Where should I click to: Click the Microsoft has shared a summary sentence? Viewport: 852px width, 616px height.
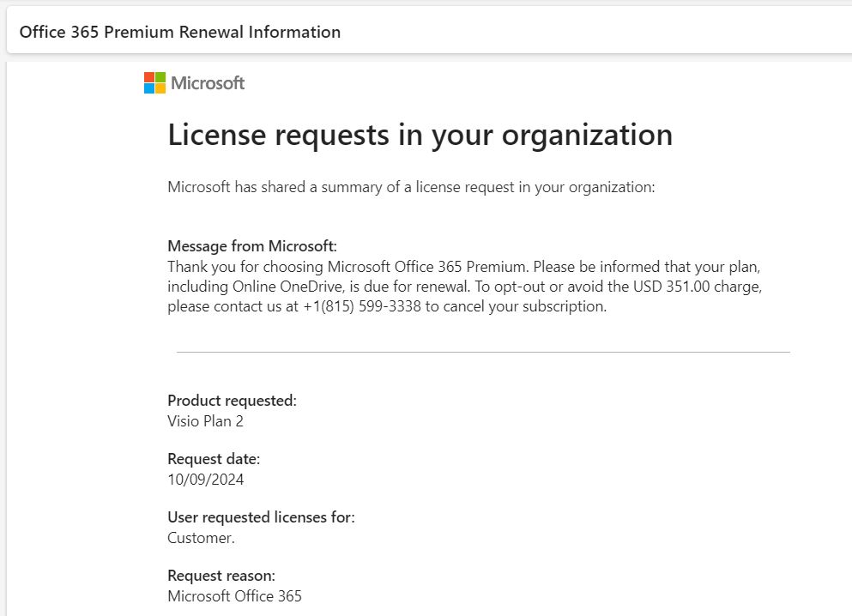point(411,187)
